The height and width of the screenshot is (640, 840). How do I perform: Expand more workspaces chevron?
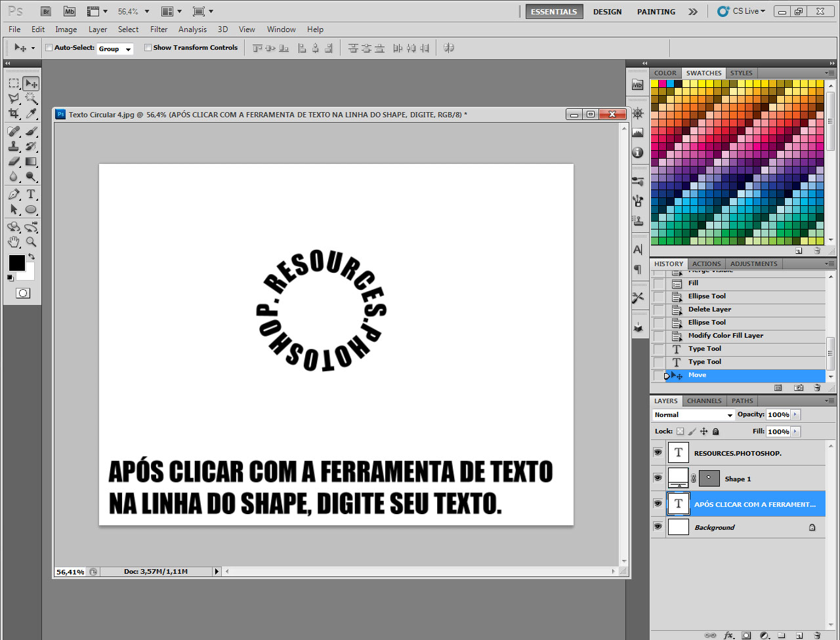[x=693, y=12]
